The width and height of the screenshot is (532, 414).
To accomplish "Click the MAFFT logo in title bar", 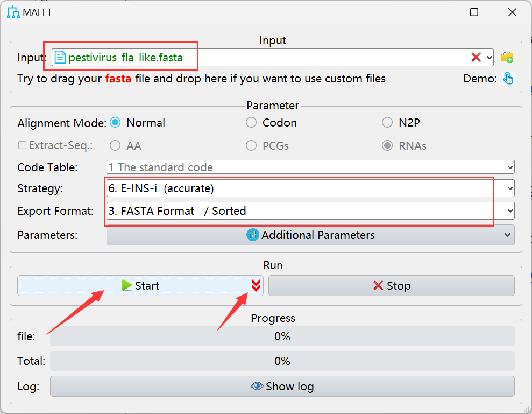I will coord(13,12).
